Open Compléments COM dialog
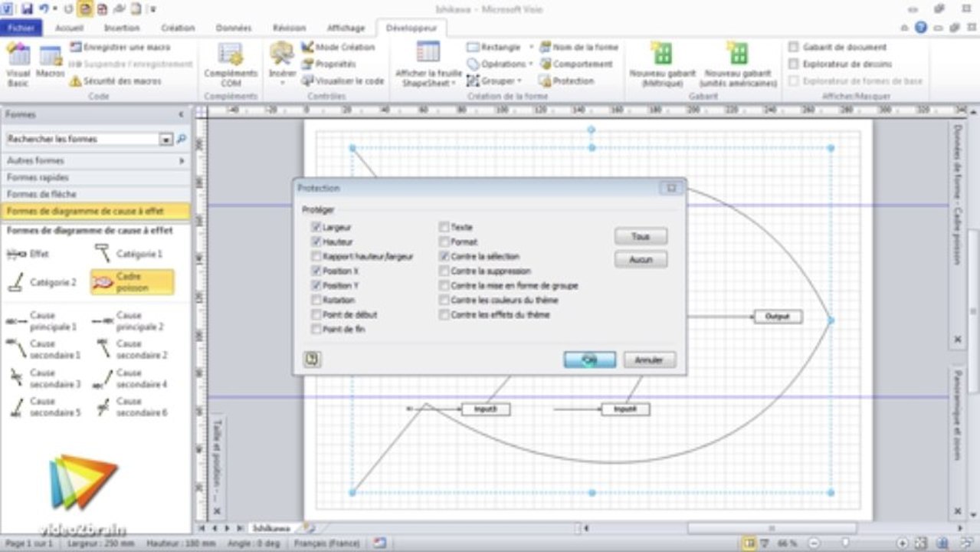The height and width of the screenshot is (552, 980). point(231,64)
